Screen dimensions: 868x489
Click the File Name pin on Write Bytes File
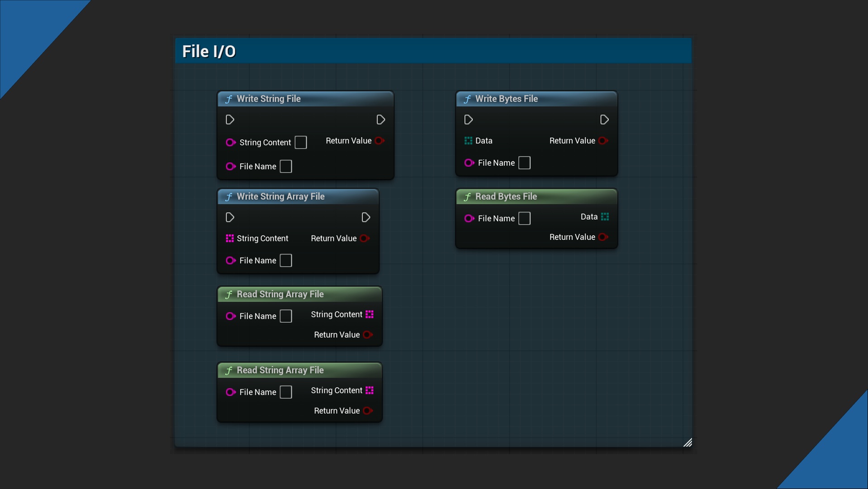[470, 163]
